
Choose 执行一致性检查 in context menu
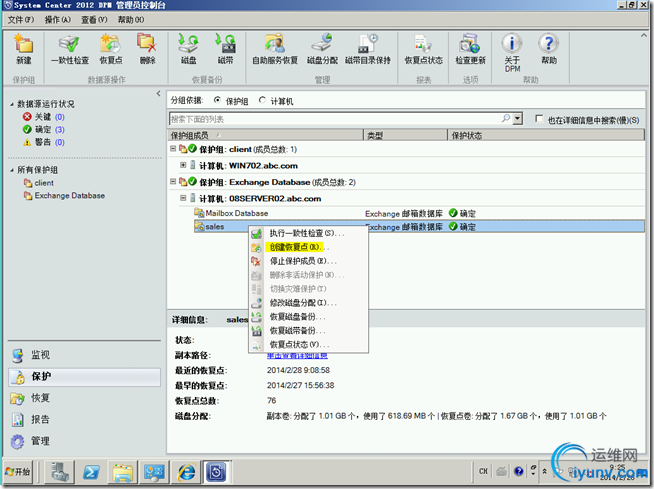click(x=308, y=233)
